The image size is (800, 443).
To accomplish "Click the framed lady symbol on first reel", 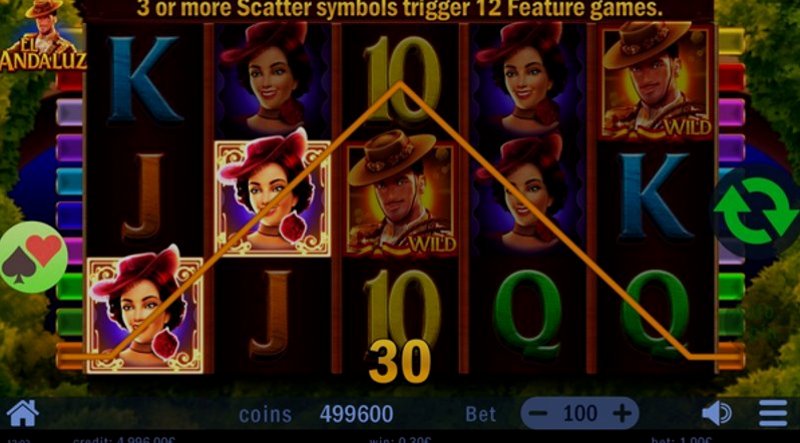I will coord(145,315).
